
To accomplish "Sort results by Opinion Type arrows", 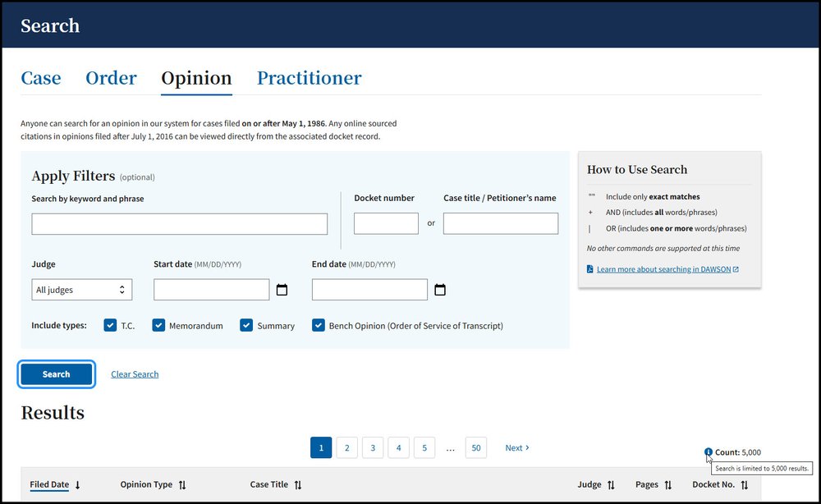I will (182, 485).
